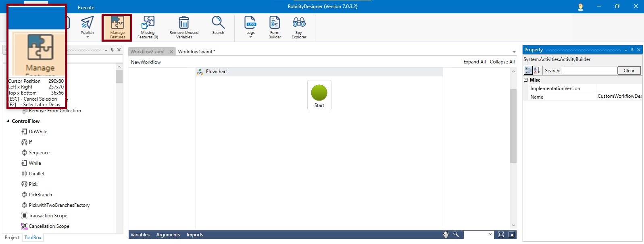The height and width of the screenshot is (244, 644).
Task: Click Remove Unused Variables trash icon
Action: (184, 23)
